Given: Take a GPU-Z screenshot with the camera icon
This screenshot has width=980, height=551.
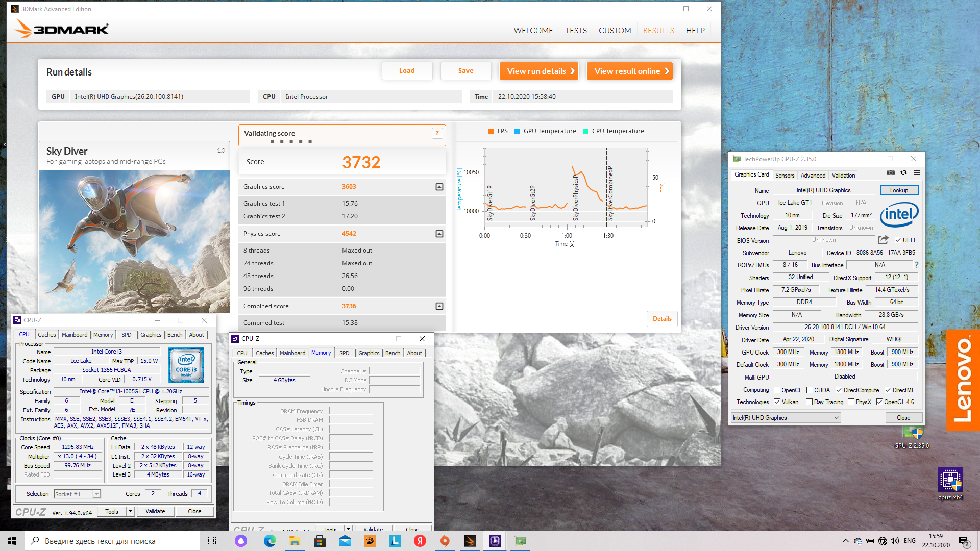Looking at the screenshot, I should point(891,173).
